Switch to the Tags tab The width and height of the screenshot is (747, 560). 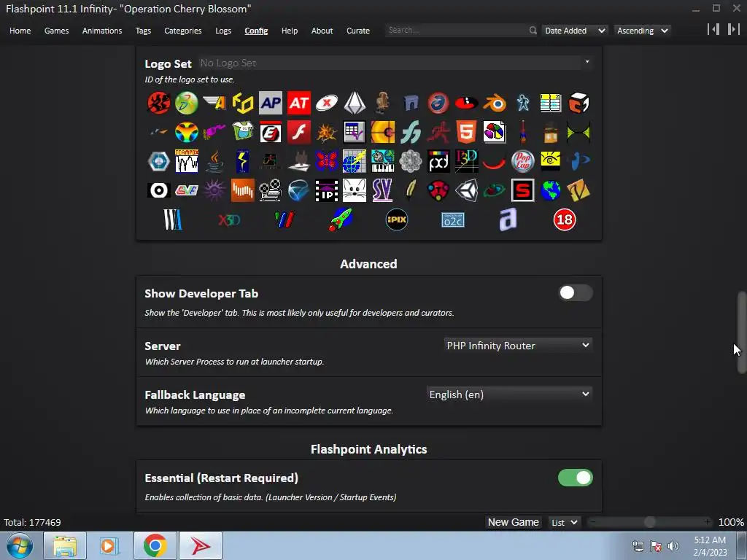click(x=143, y=31)
